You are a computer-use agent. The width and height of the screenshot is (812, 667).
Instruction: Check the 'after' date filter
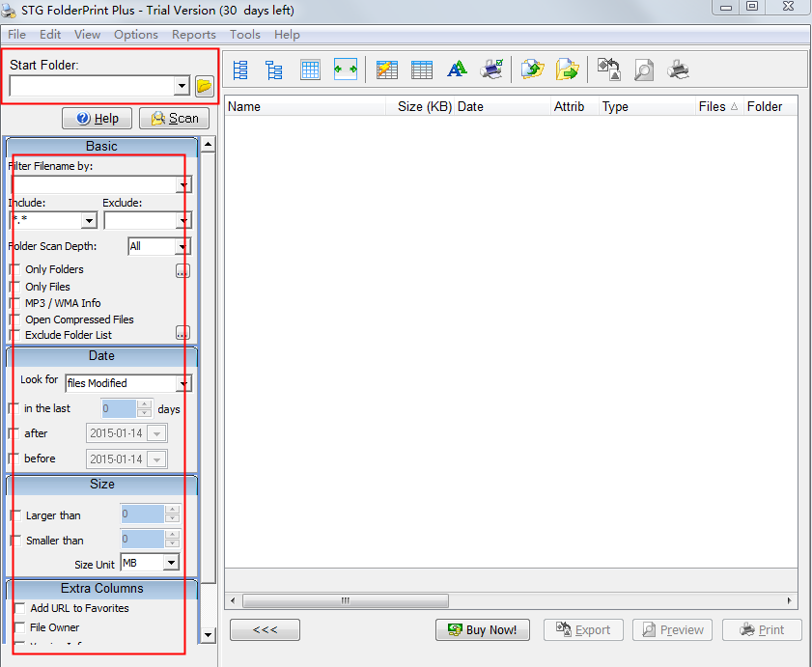point(14,433)
